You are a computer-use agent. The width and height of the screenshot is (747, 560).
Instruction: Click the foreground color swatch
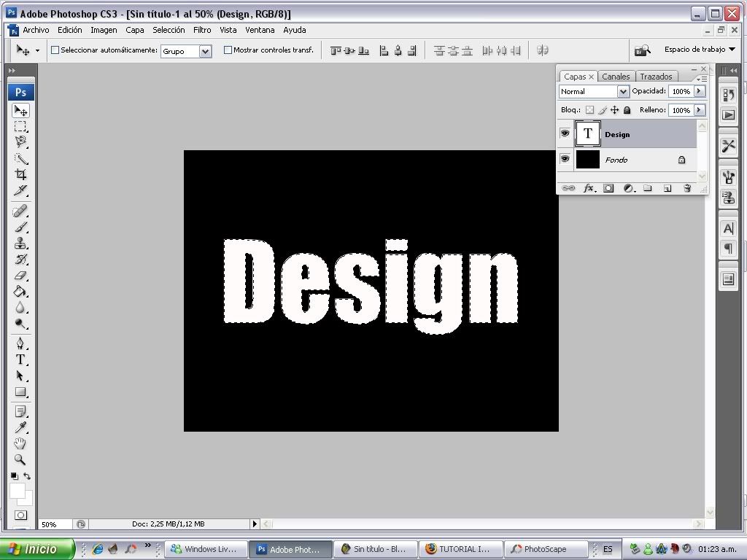(x=16, y=490)
